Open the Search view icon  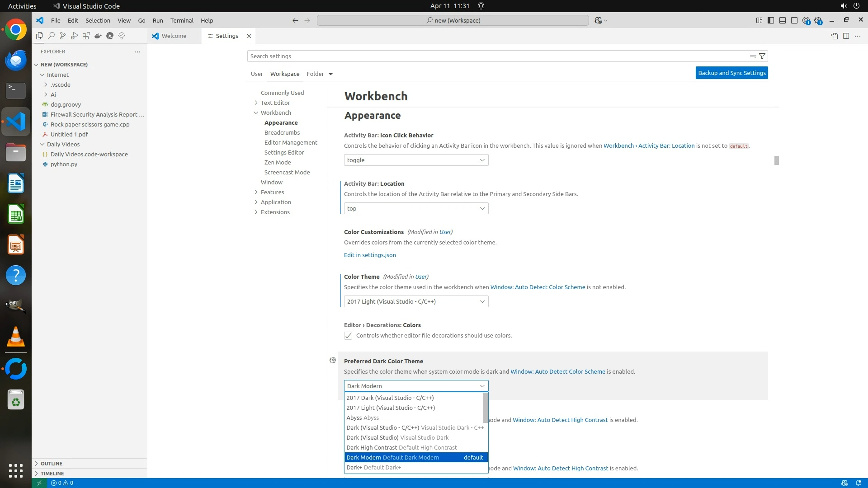pyautogui.click(x=51, y=36)
